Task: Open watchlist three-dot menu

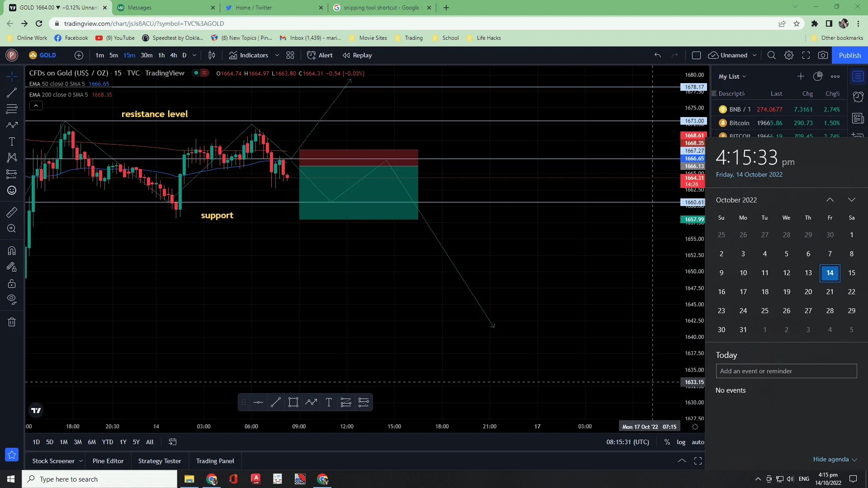Action: click(835, 76)
